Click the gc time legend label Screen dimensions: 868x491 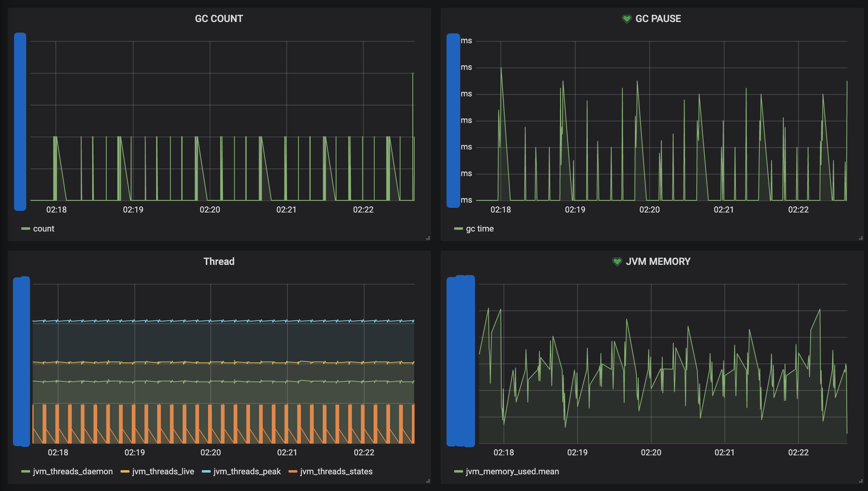coord(480,228)
